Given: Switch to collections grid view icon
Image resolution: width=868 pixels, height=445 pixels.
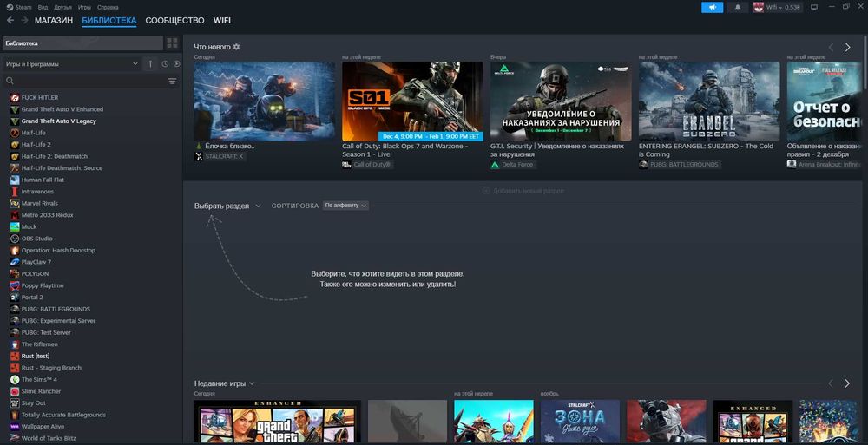Looking at the screenshot, I should click(x=172, y=43).
